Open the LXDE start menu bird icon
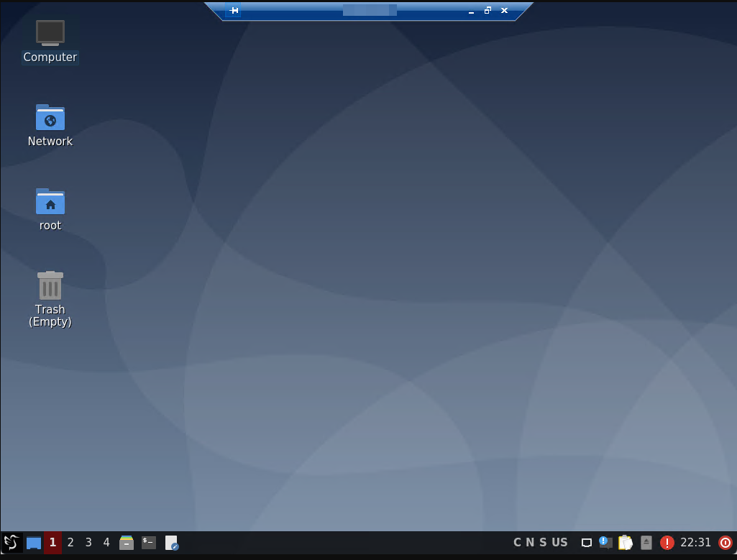 [x=12, y=543]
